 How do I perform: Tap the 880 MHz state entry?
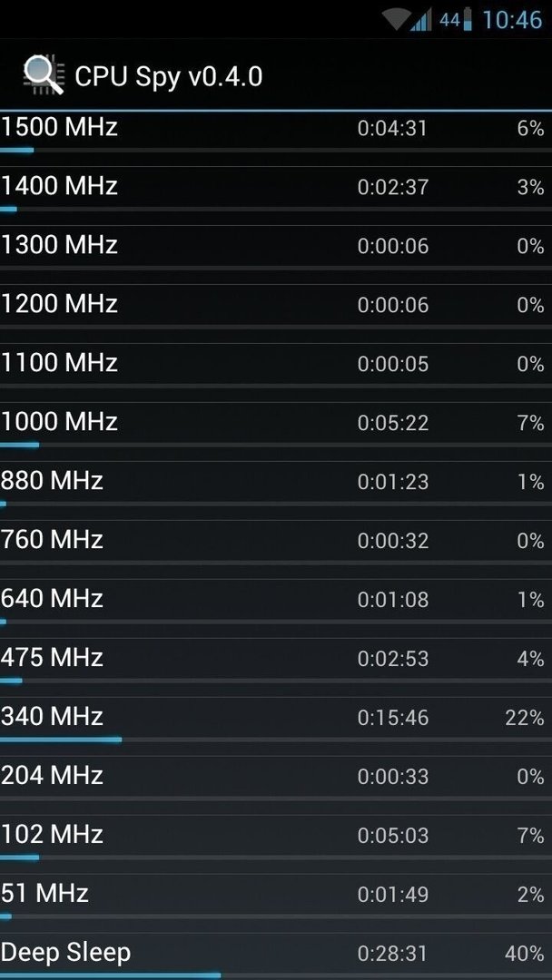coord(276,485)
